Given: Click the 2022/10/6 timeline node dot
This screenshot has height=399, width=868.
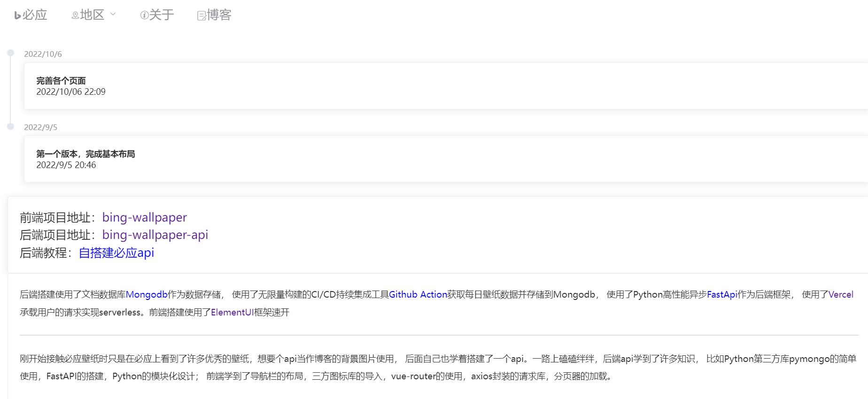Looking at the screenshot, I should [11, 53].
